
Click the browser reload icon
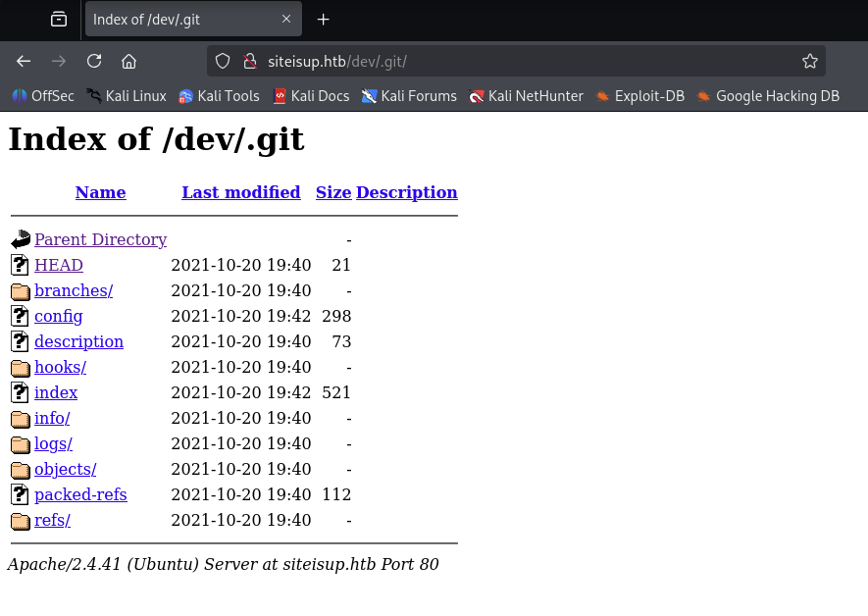click(x=94, y=61)
